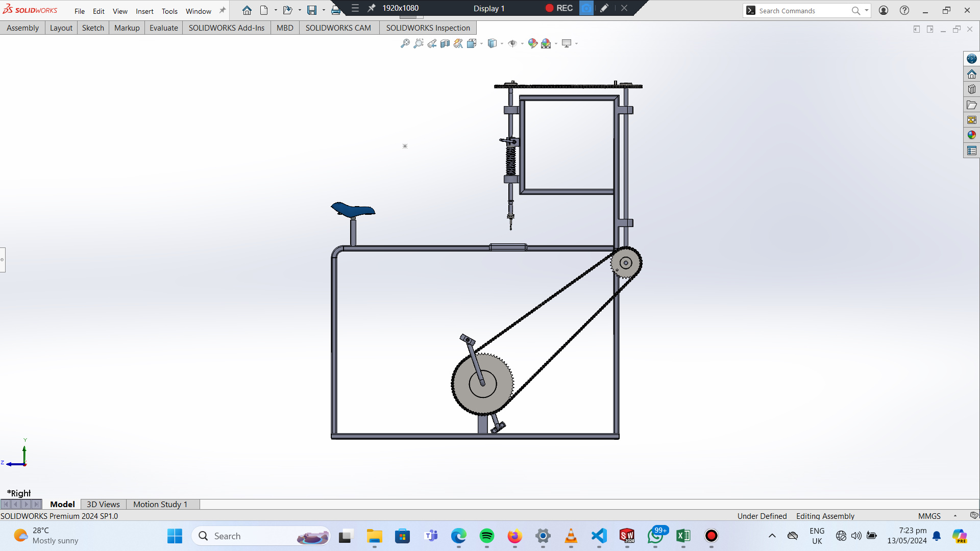The image size is (980, 551).
Task: Switch to the Motion Study 1 tab
Action: [x=160, y=504]
